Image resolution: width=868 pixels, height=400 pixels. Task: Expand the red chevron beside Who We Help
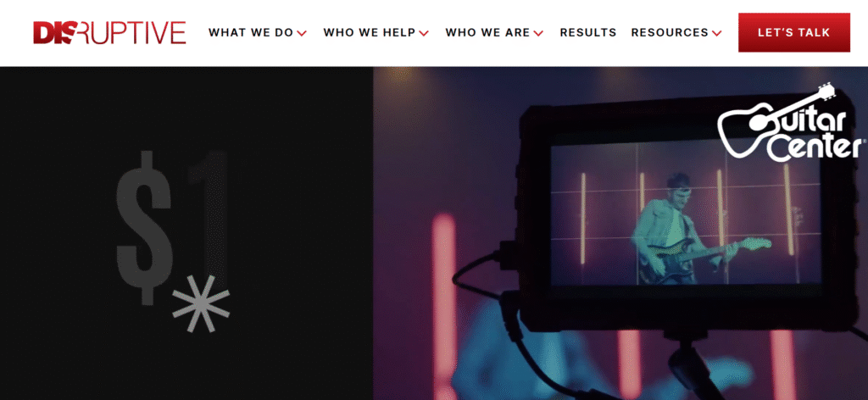424,33
